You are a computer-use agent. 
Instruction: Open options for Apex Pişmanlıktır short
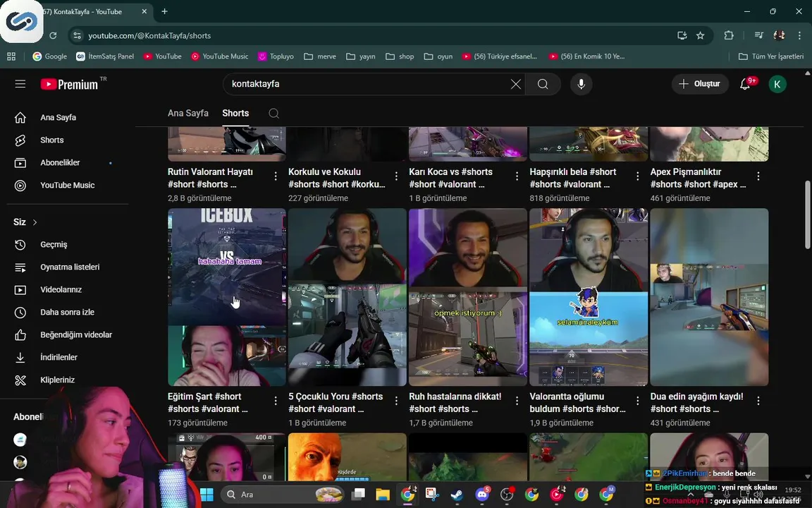758,176
